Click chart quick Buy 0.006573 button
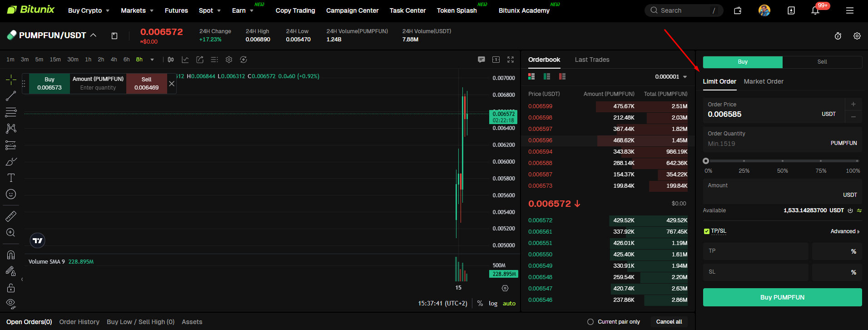Viewport: 868px width, 330px height. 50,84
